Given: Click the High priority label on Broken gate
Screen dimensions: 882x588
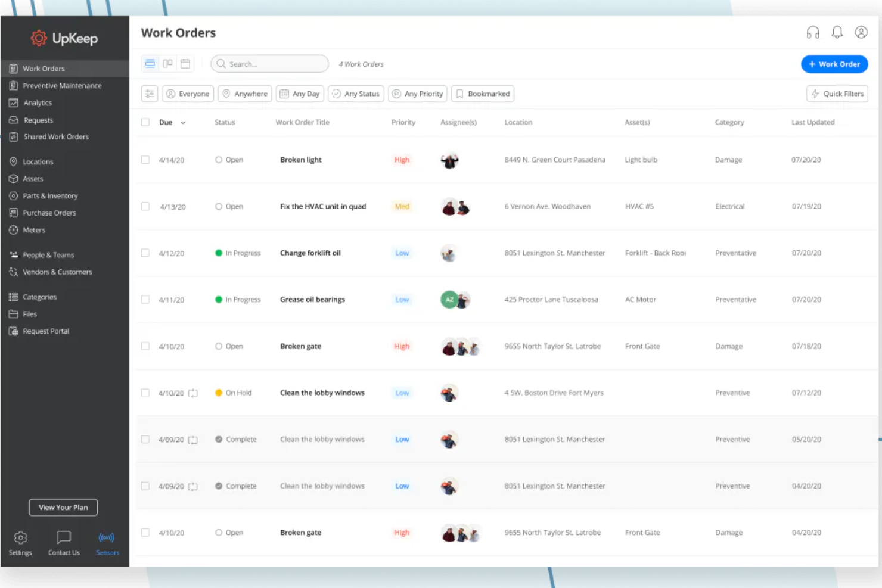Looking at the screenshot, I should click(402, 346).
